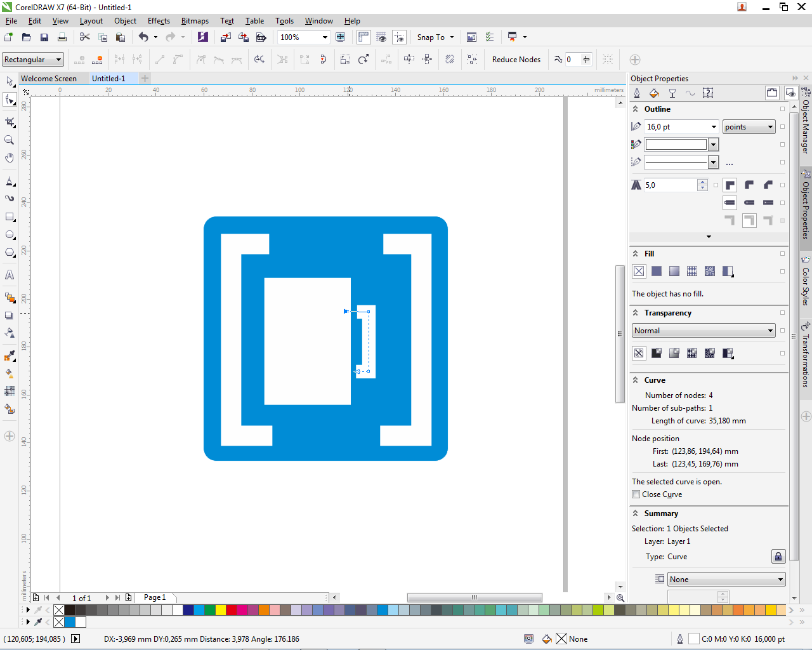Click the lock object icon in Summary
812x650 pixels.
pyautogui.click(x=778, y=557)
